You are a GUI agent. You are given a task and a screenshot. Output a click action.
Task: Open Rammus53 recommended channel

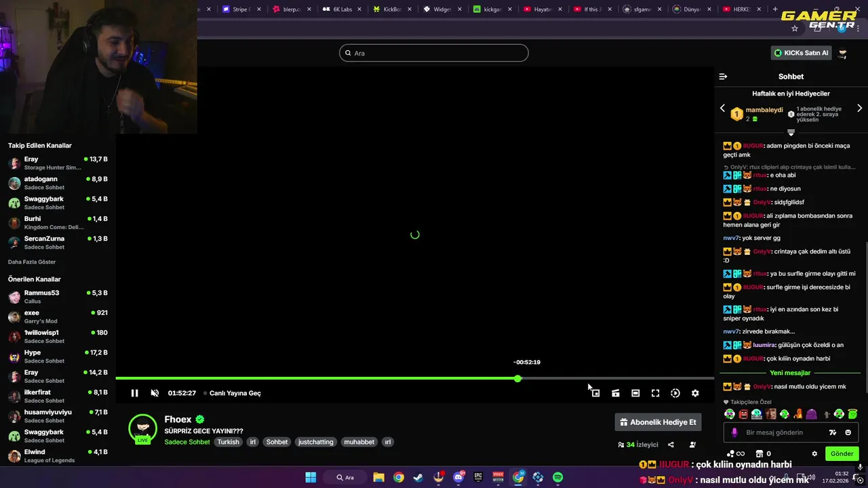coord(58,297)
